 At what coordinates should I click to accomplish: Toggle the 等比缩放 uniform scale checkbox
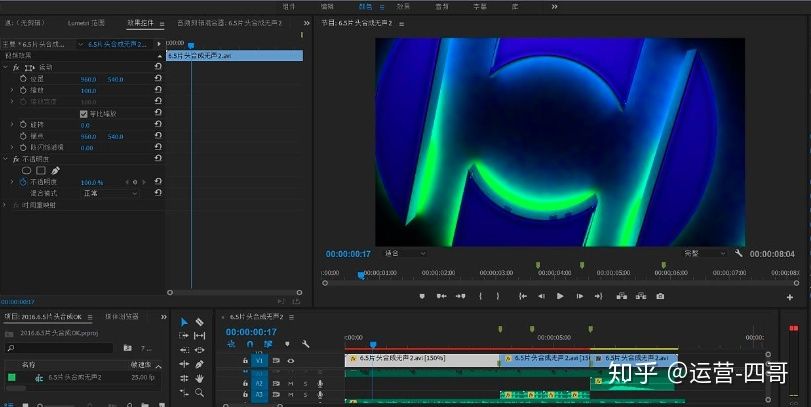tap(84, 114)
